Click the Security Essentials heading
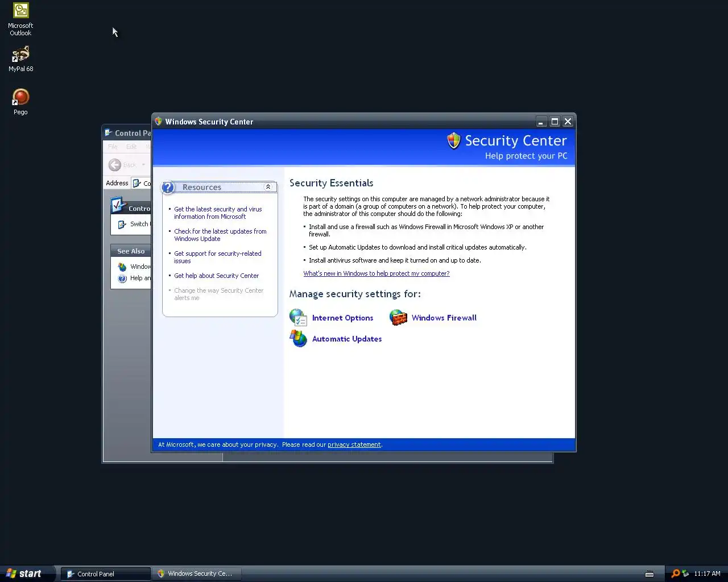The width and height of the screenshot is (728, 582). [x=331, y=183]
